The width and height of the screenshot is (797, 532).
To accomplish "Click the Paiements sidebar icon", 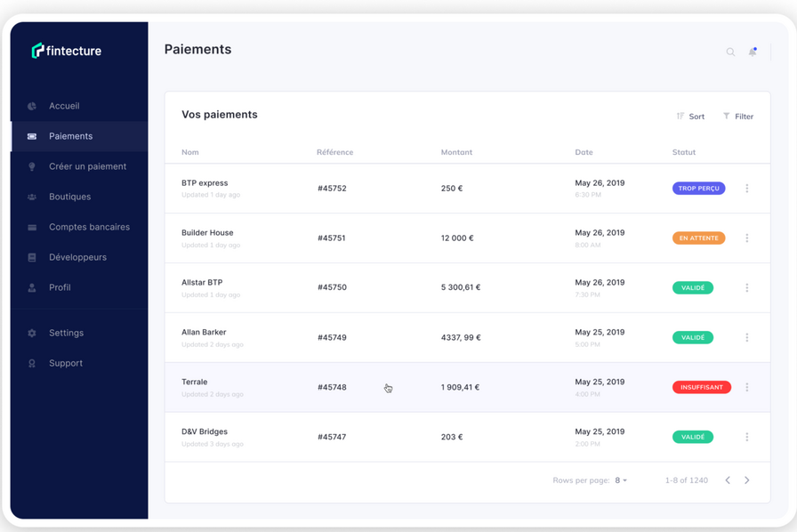I will (32, 136).
